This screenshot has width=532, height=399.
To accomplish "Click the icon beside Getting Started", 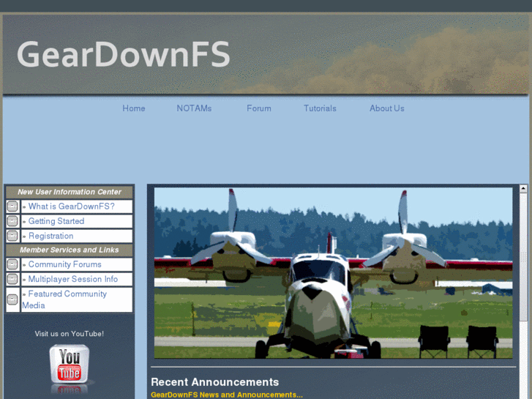I will point(12,221).
